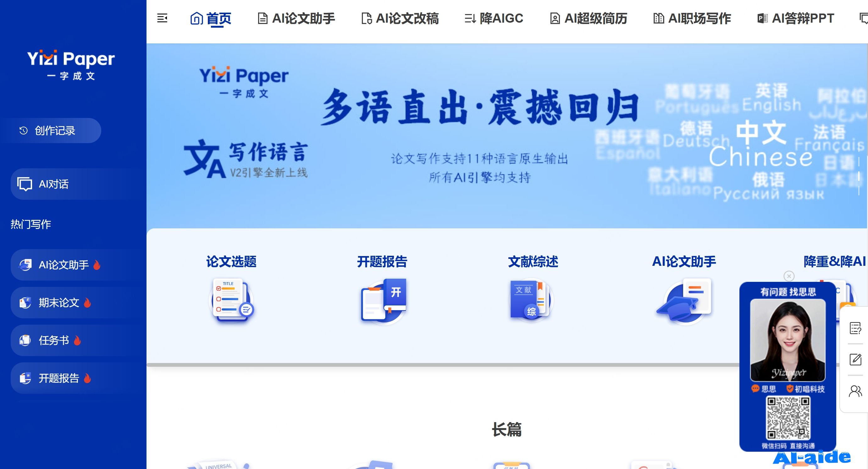Image resolution: width=868 pixels, height=469 pixels.
Task: Click the 多语直出 banner image
Action: tap(507, 136)
